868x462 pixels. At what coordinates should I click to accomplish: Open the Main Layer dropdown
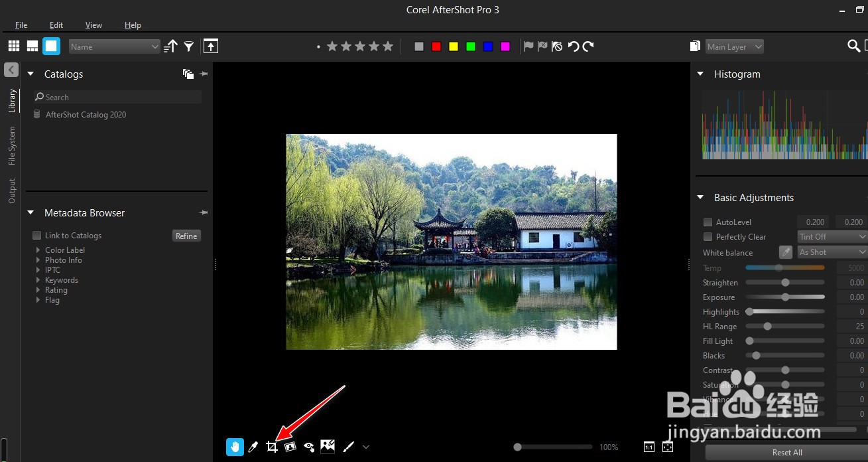click(x=733, y=46)
